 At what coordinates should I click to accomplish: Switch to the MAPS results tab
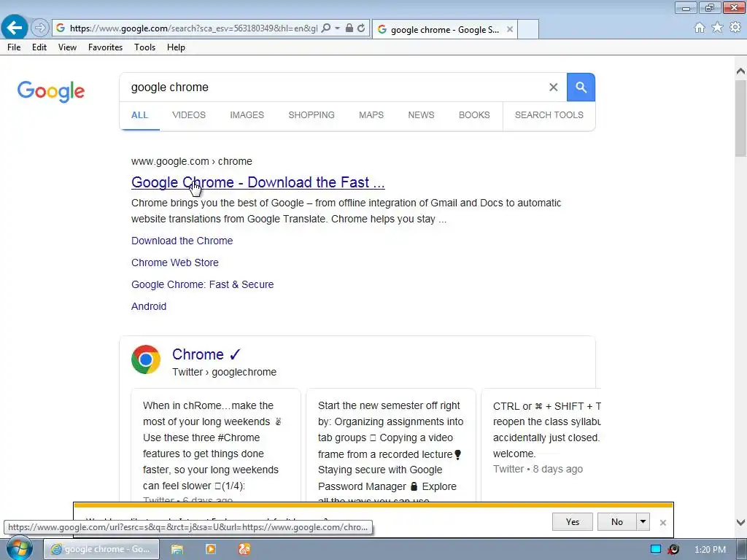[371, 115]
